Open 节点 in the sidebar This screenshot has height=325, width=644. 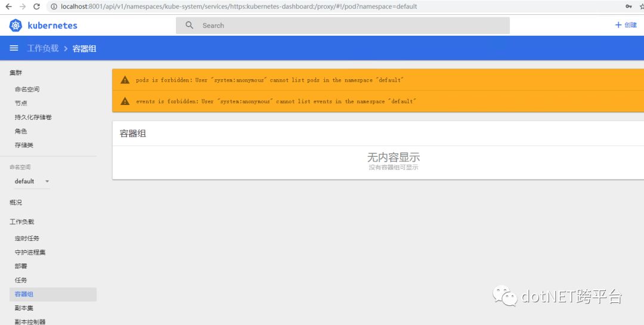coord(21,103)
